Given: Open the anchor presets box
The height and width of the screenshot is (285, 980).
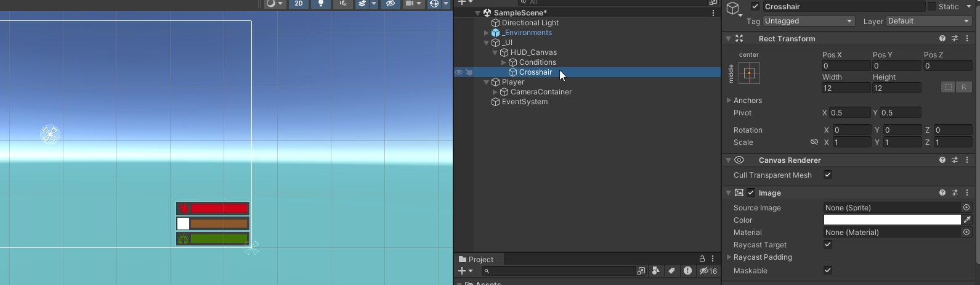Looking at the screenshot, I should pyautogui.click(x=749, y=73).
